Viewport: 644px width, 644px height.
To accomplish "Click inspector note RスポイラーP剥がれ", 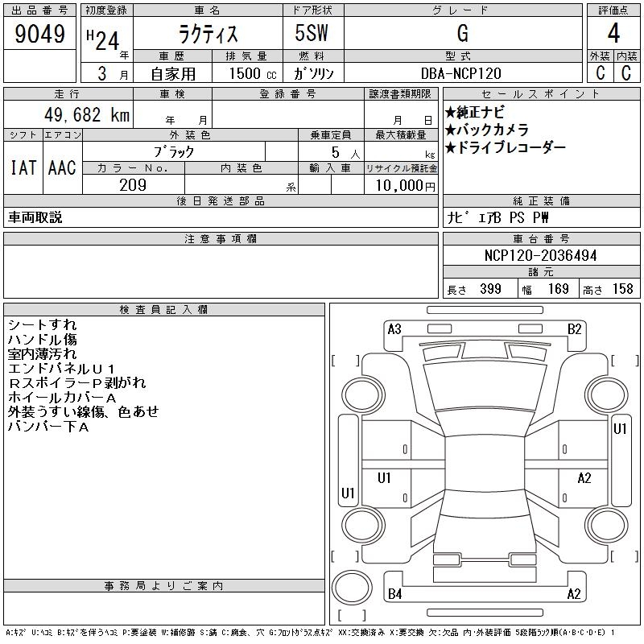I will click(x=77, y=383).
